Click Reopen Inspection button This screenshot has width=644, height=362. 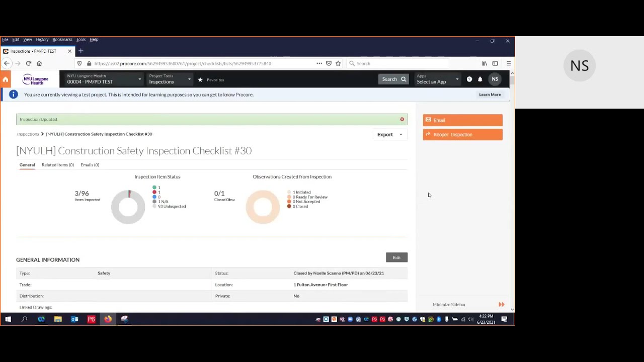click(463, 134)
